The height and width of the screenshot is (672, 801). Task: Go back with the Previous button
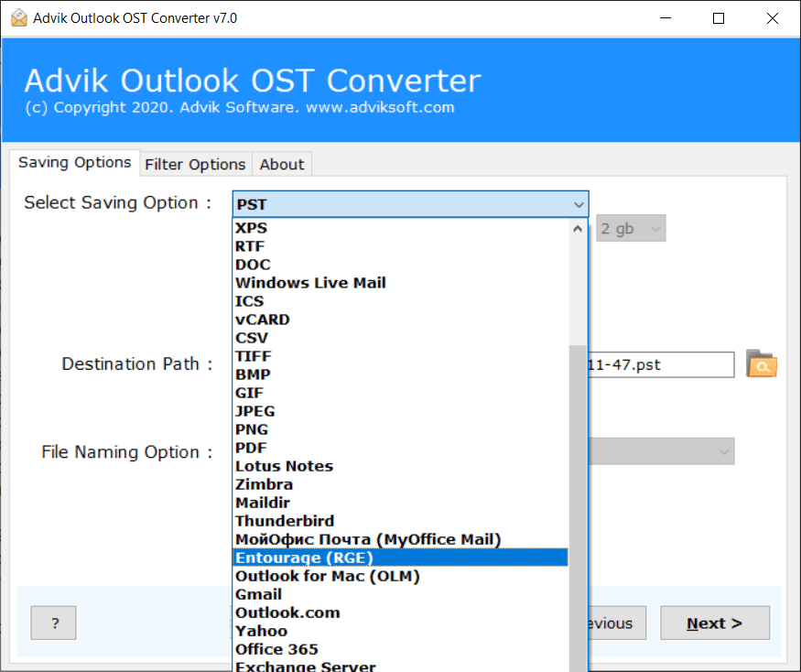[x=617, y=623]
